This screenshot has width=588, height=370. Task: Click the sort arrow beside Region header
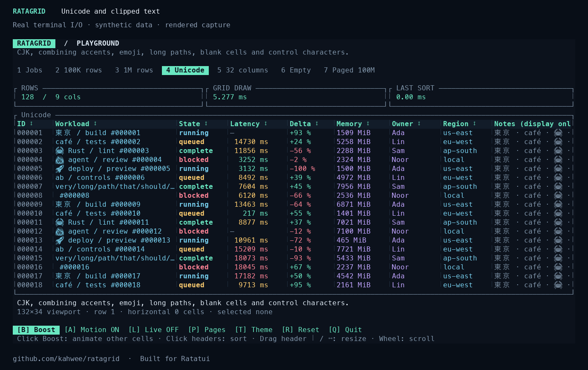pyautogui.click(x=475, y=124)
